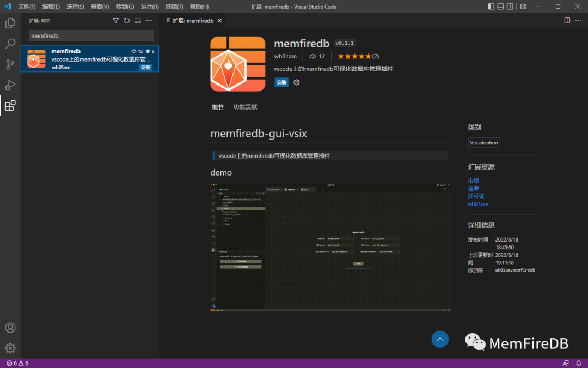Toggle the primary sidebar layout button
The width and height of the screenshot is (588, 368).
point(491,7)
